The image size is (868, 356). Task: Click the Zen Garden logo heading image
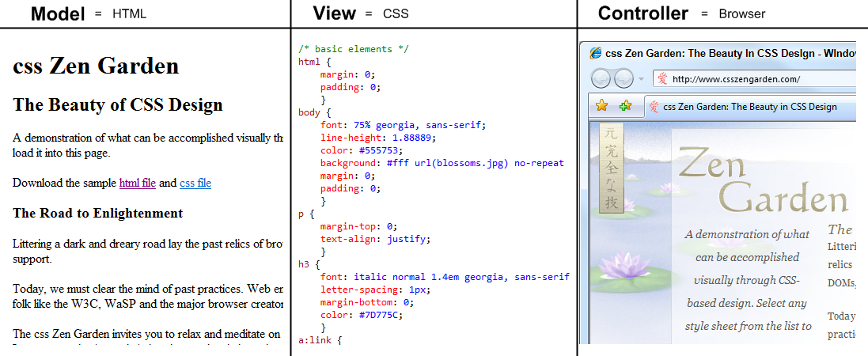click(x=760, y=182)
